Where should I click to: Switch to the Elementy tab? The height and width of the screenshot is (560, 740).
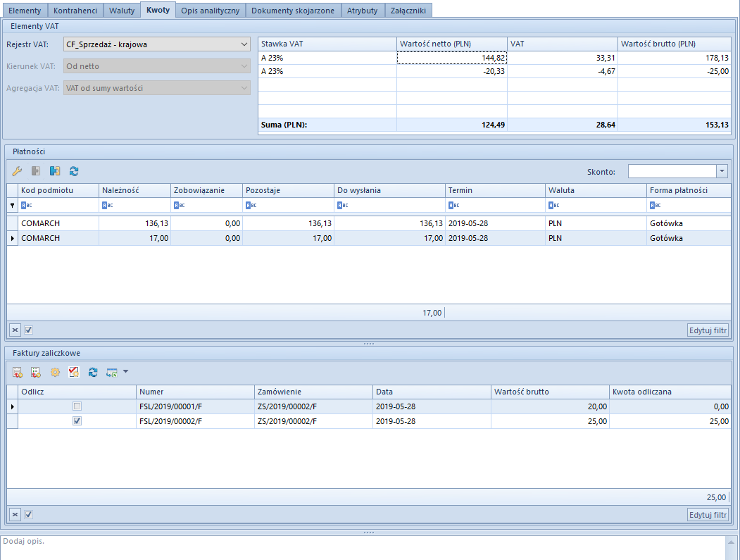coord(25,11)
